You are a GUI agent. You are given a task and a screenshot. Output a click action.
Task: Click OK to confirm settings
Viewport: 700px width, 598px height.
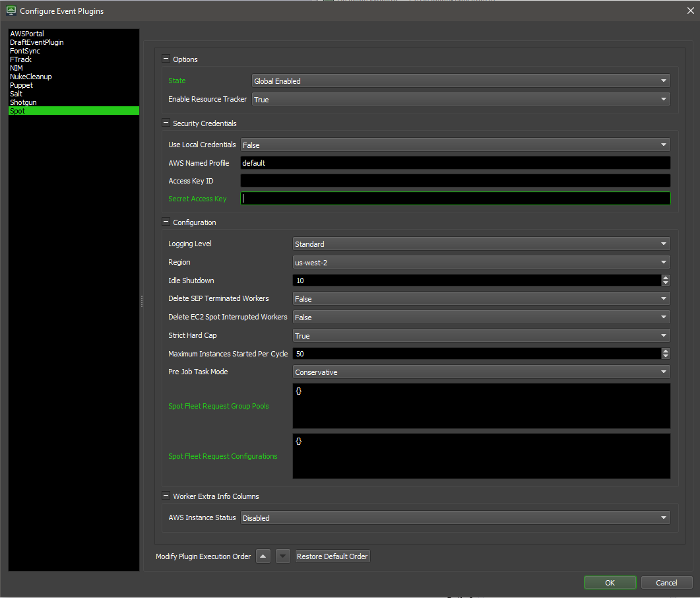click(x=610, y=583)
